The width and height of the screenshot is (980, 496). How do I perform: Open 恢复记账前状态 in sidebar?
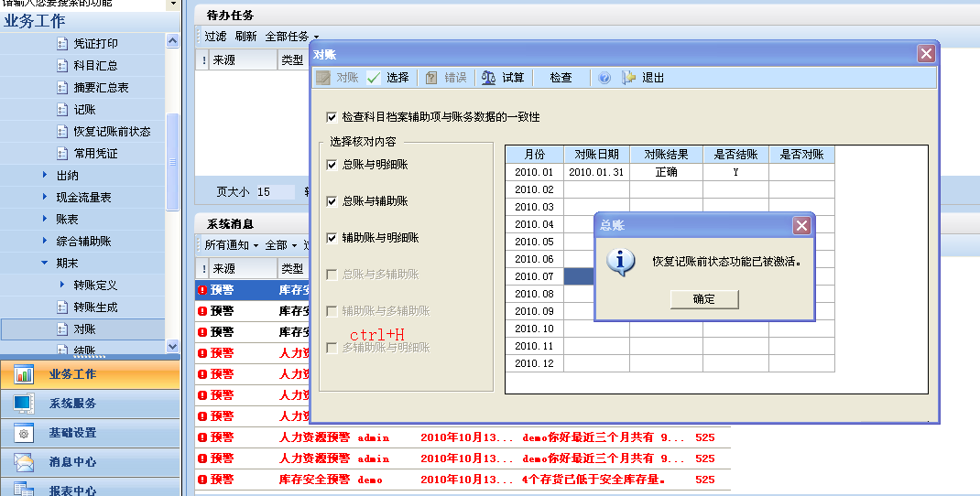tap(112, 132)
